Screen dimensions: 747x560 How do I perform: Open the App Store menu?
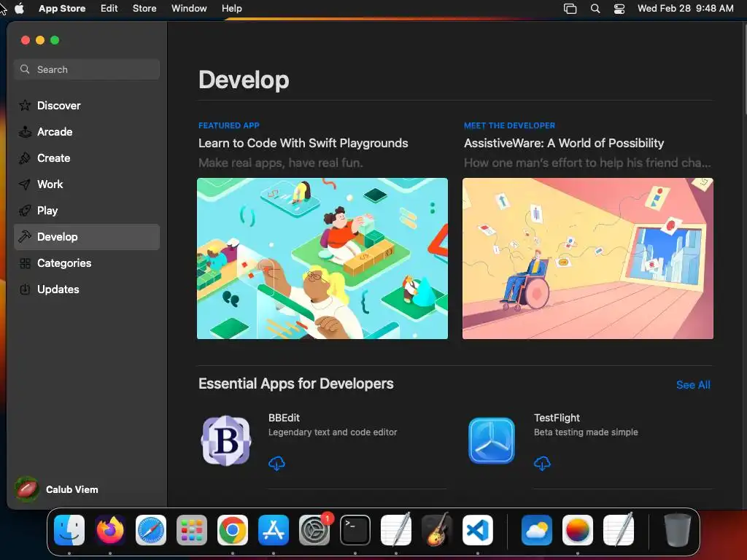point(62,8)
